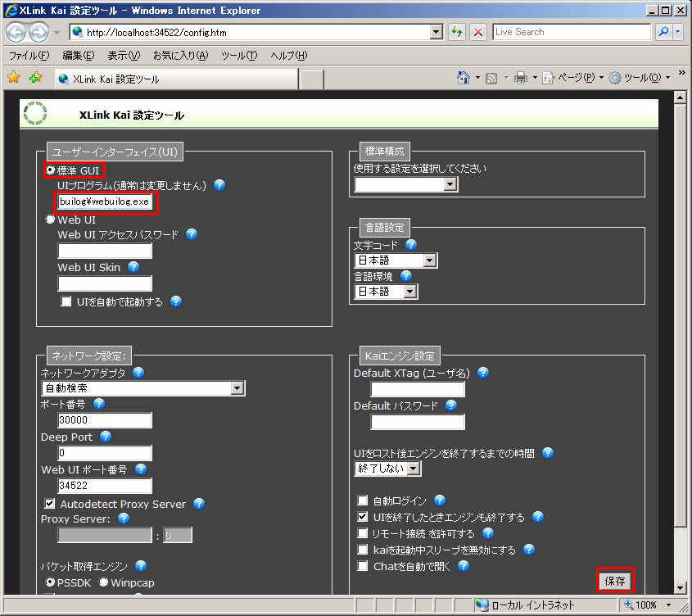Click help icon next to ポート番号
This screenshot has height=616, width=692.
(99, 404)
